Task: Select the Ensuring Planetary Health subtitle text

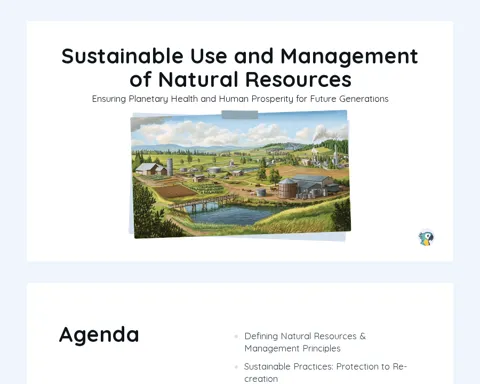Action: pyautogui.click(x=240, y=99)
